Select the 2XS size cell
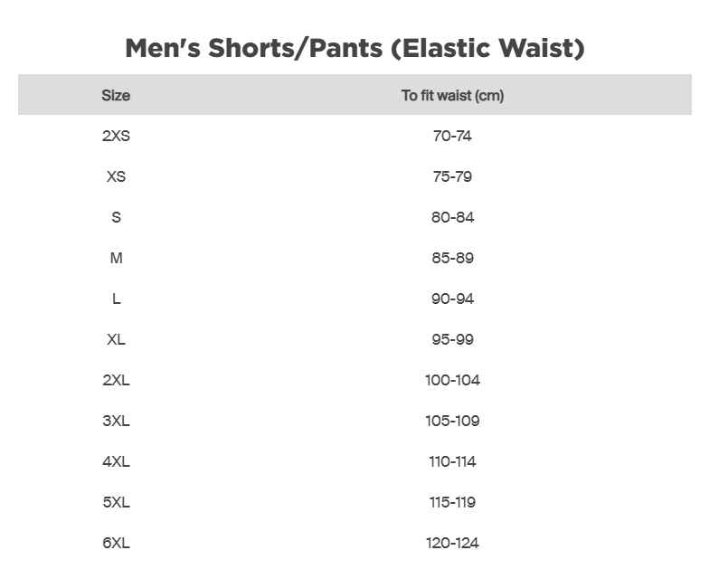Image resolution: width=719 pixels, height=588 pixels. (x=116, y=136)
